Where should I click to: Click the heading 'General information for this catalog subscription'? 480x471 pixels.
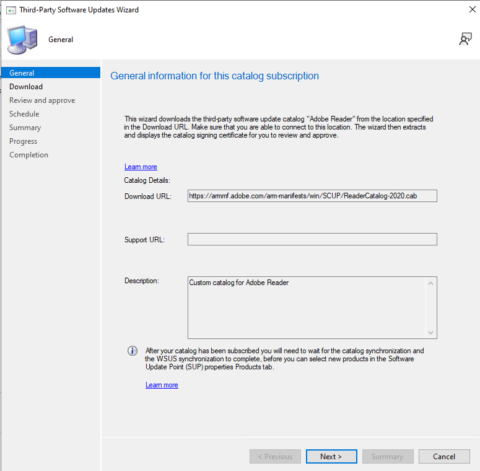[215, 76]
